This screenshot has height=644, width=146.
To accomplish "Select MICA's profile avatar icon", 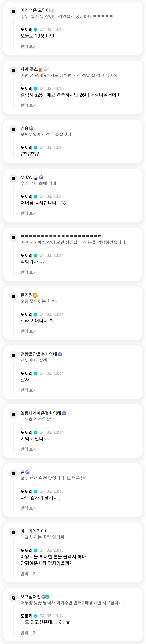I will pyautogui.click(x=13, y=178).
